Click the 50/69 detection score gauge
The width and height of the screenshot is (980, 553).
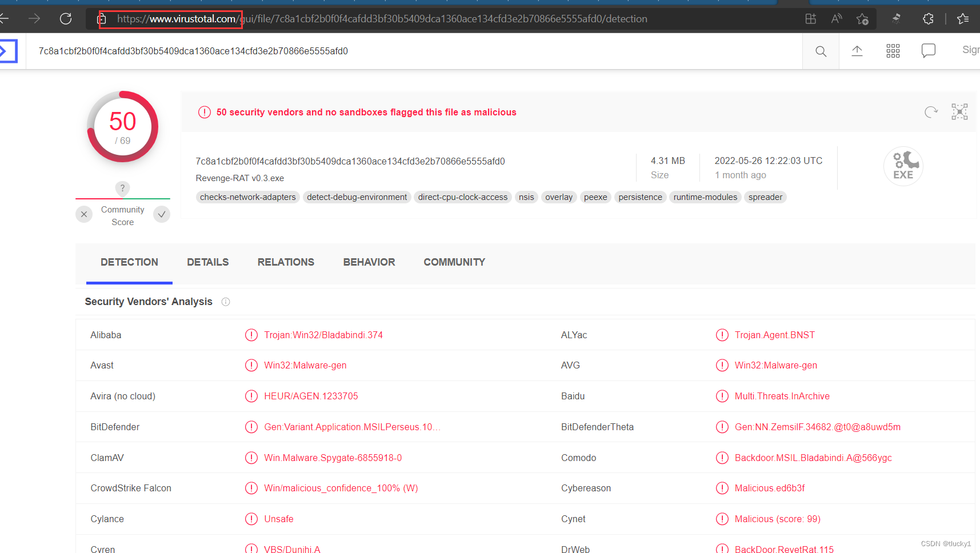(123, 127)
